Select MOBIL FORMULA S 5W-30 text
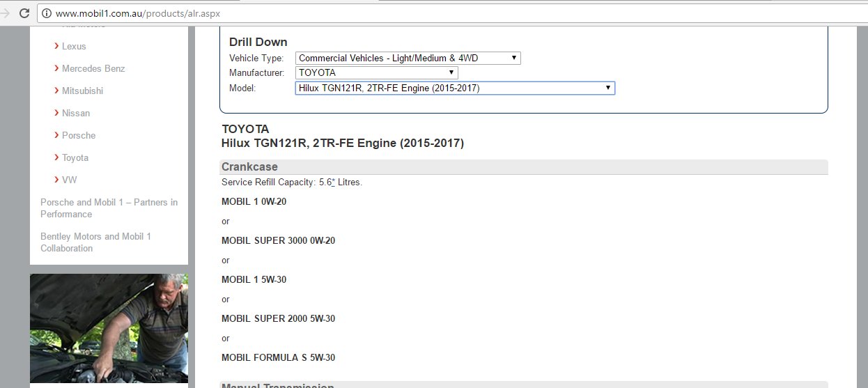The height and width of the screenshot is (388, 868). (279, 357)
